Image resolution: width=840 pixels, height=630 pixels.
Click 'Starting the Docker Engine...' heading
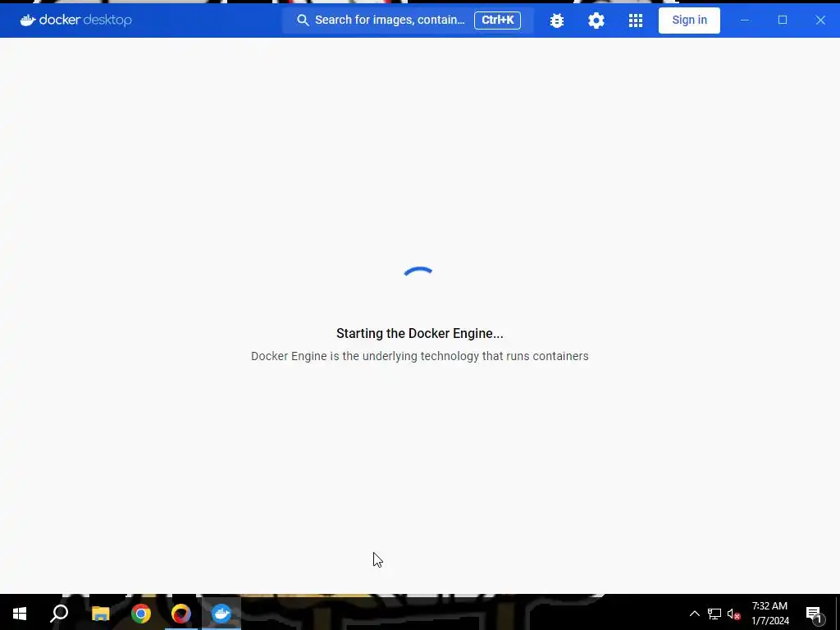[419, 333]
